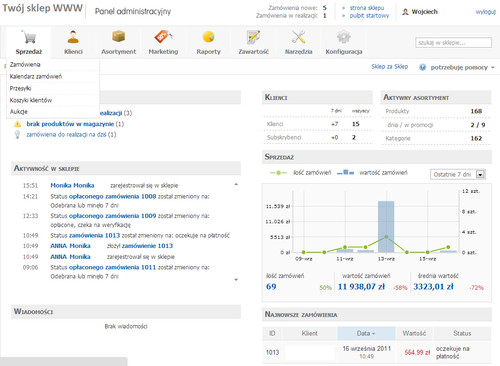Click the Klient column header
Image resolution: width=500 pixels, height=366 pixels.
[x=309, y=333]
